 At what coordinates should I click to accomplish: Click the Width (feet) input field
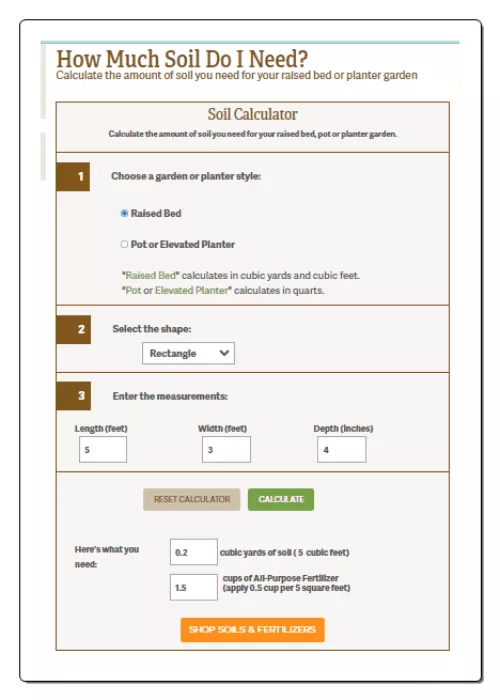click(x=226, y=449)
